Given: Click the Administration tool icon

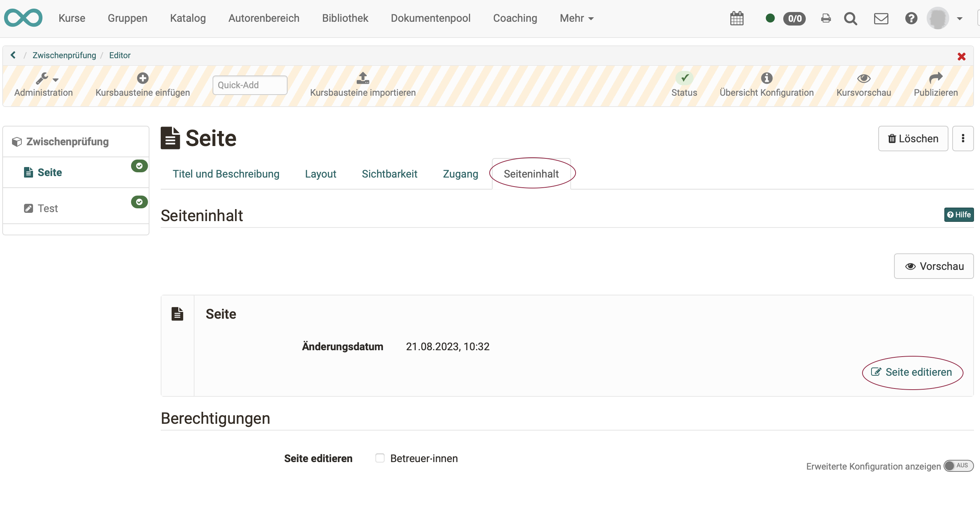Looking at the screenshot, I should tap(44, 78).
